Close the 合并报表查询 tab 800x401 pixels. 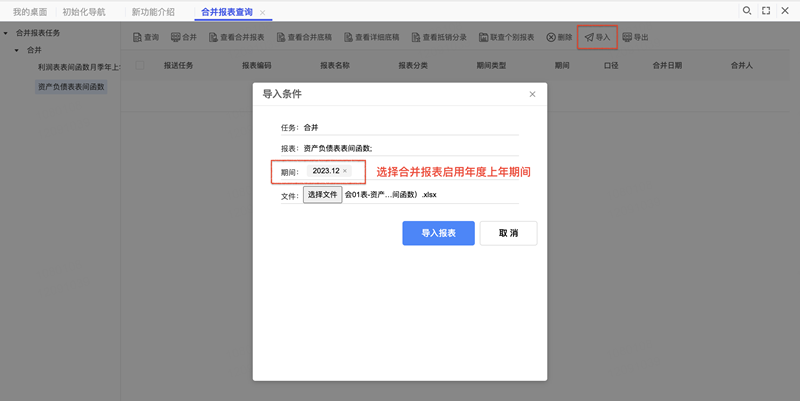click(263, 13)
